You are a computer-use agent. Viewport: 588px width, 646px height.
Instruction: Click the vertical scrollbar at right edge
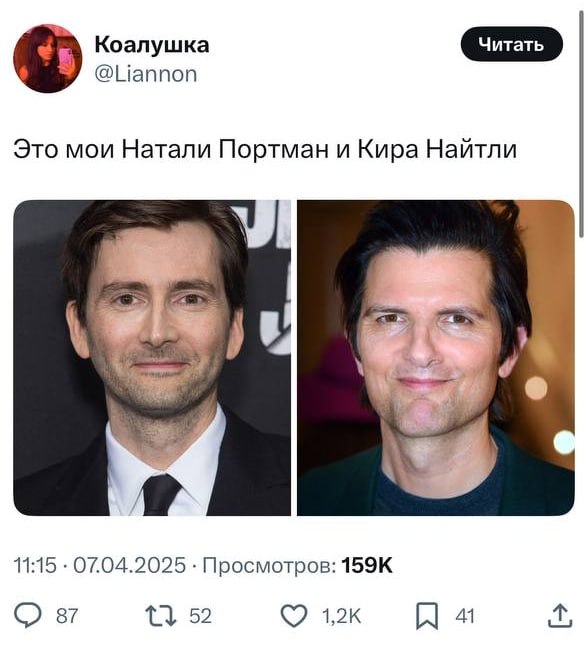(581, 124)
